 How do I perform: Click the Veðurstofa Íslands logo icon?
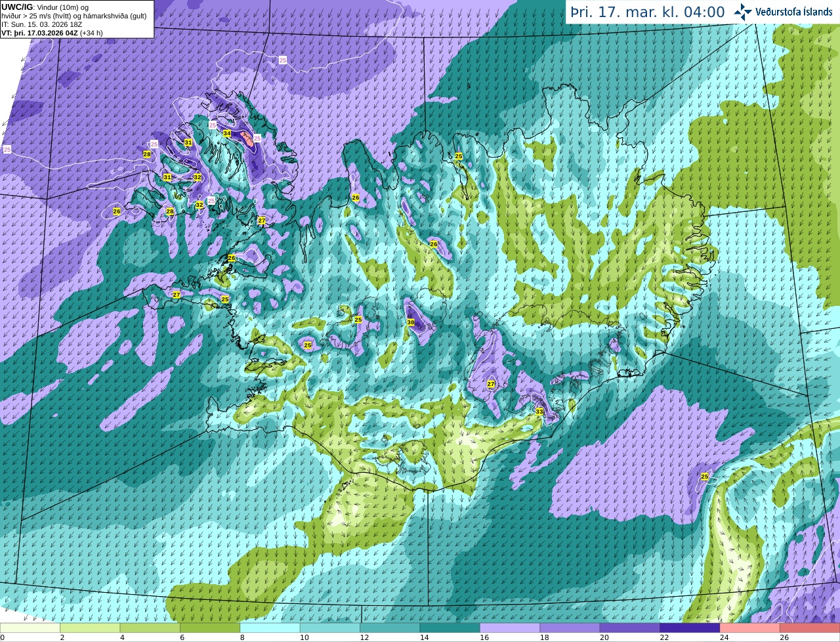[743, 12]
